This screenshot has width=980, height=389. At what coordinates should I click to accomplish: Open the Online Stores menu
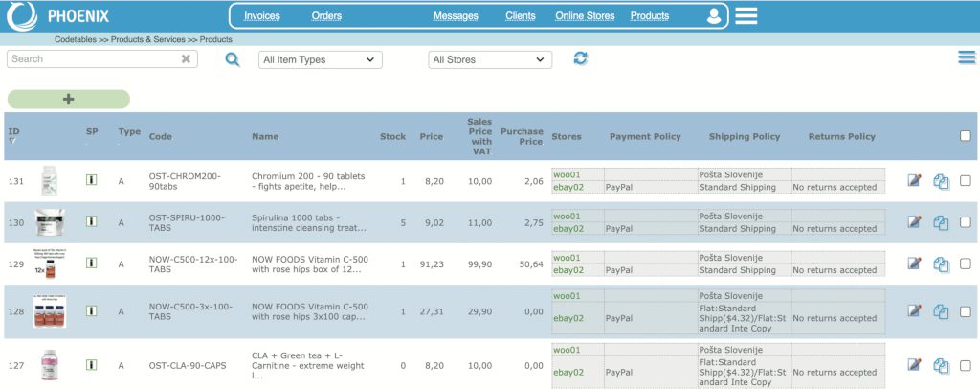point(586,16)
